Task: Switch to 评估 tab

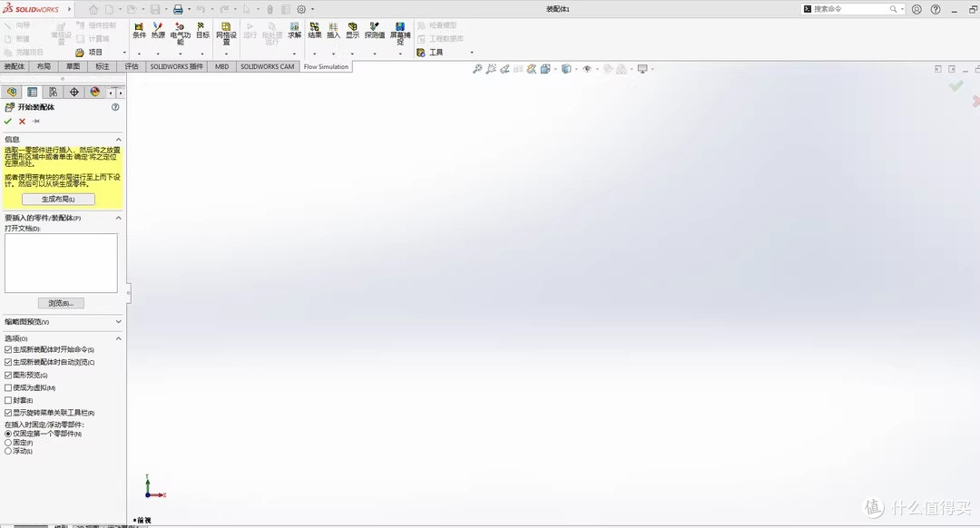Action: coord(132,66)
